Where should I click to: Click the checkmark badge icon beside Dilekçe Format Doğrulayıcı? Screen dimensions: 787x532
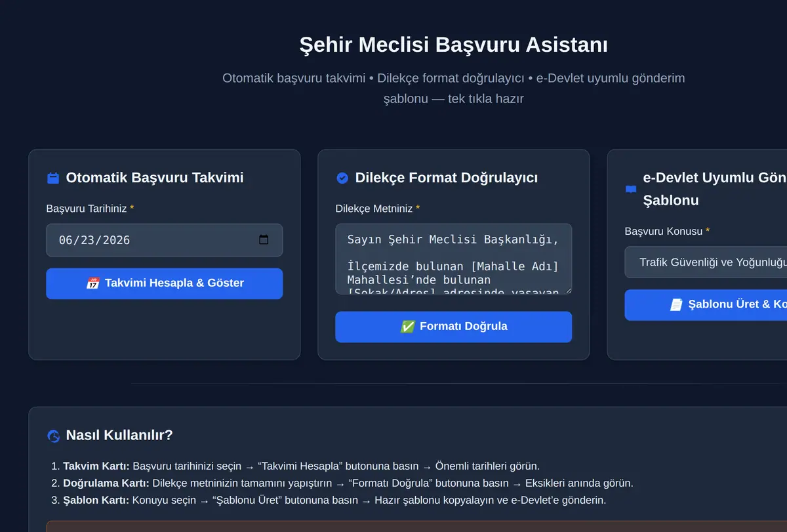pos(342,178)
